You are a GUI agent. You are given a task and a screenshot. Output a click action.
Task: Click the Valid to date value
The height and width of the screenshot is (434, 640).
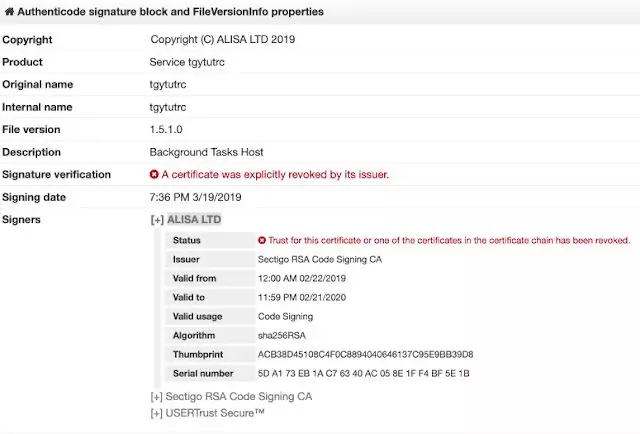coord(302,297)
